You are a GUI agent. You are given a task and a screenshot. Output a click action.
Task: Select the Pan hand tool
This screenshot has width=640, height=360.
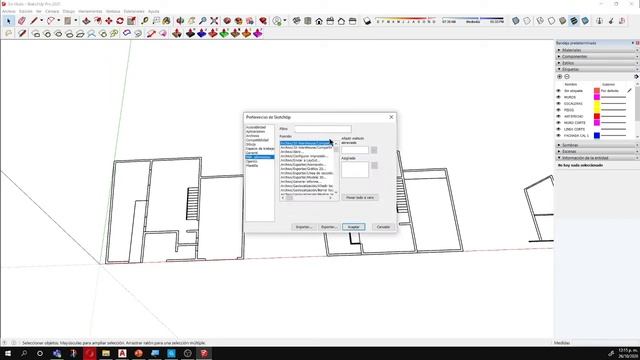(191, 21)
